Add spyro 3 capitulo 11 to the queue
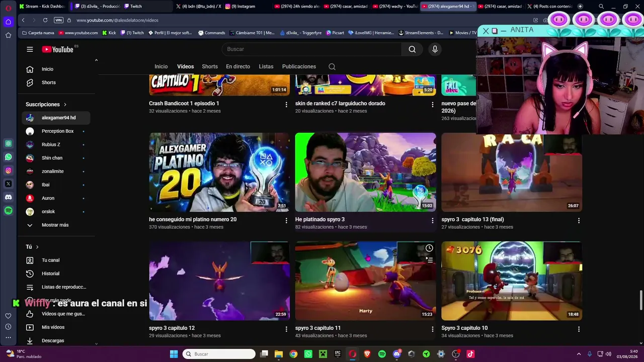Screen dimensions: 644x362 coord(429,260)
